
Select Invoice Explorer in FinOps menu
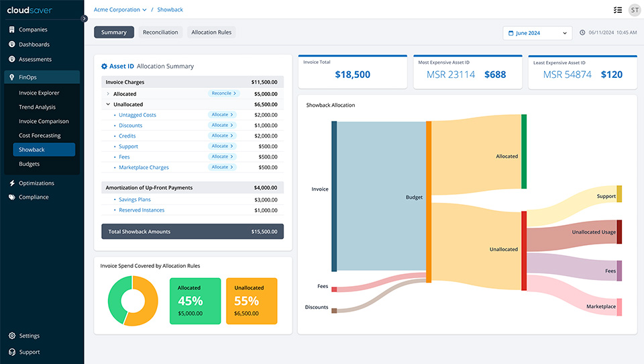pyautogui.click(x=39, y=93)
